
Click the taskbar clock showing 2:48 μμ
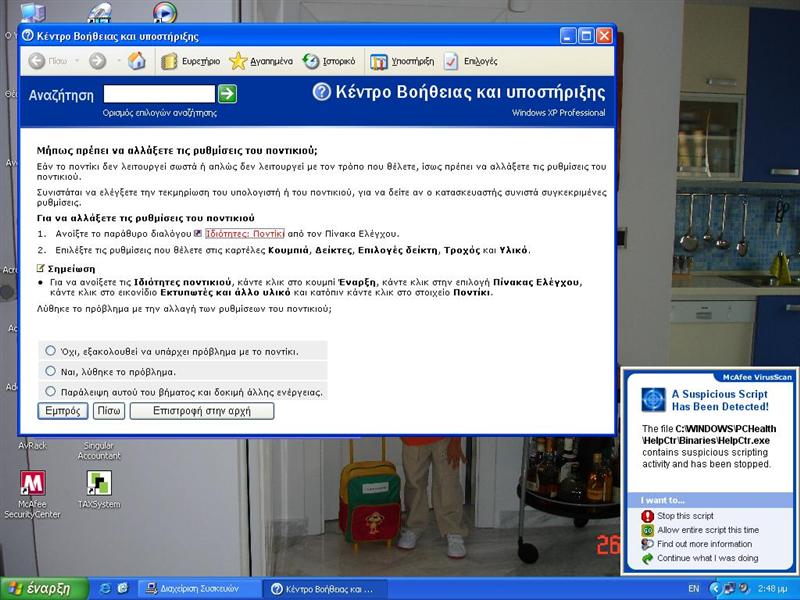coord(773,589)
